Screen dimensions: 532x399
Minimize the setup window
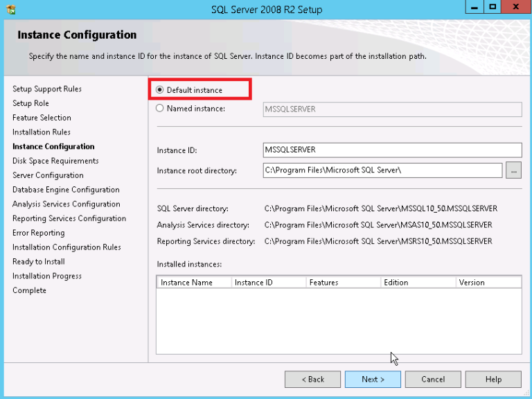click(x=475, y=7)
